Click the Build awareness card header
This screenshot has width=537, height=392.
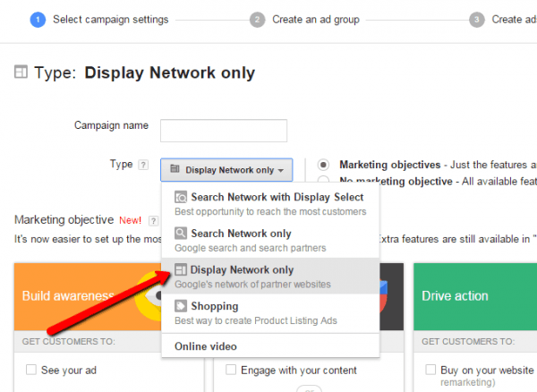88,296
